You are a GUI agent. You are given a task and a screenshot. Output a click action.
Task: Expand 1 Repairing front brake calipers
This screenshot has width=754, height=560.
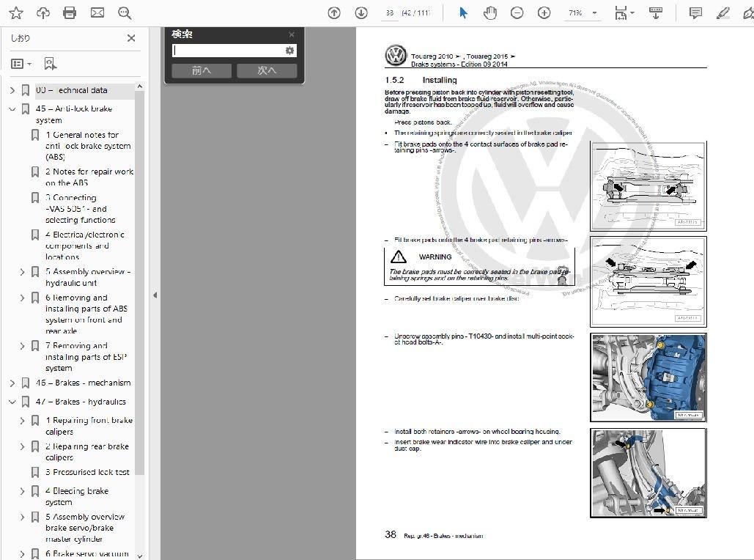click(x=22, y=421)
